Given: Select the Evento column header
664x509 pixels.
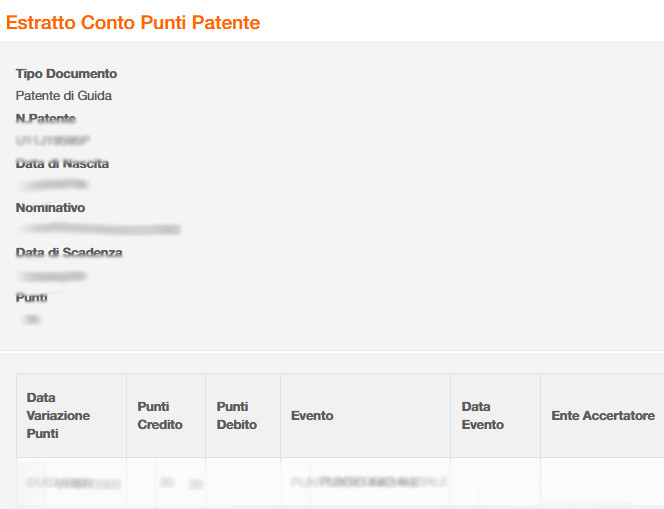Looking at the screenshot, I should 312,416.
